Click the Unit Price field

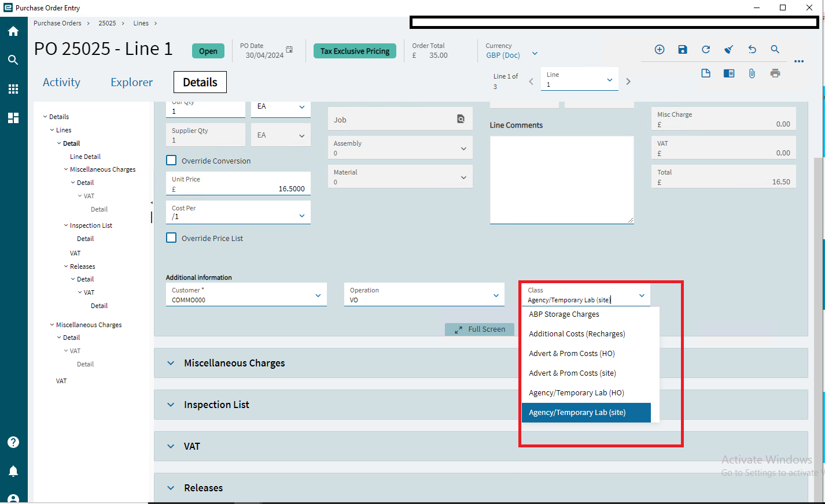click(238, 183)
